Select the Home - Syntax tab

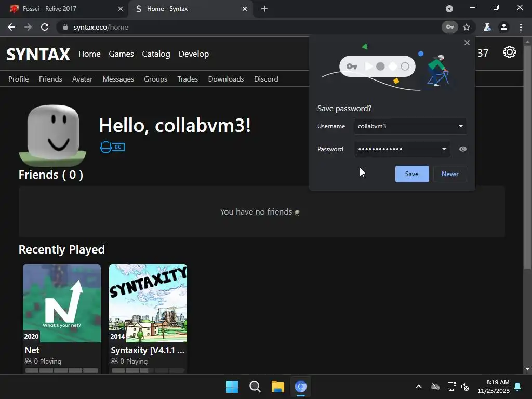click(x=191, y=9)
